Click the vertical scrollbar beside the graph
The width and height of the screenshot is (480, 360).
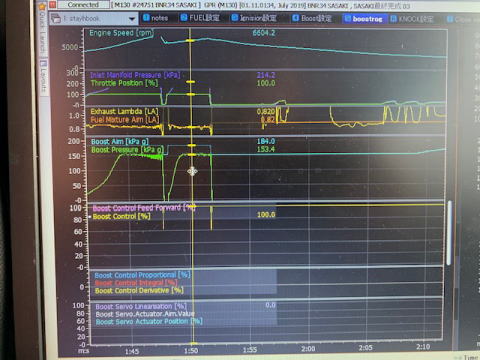[449, 233]
